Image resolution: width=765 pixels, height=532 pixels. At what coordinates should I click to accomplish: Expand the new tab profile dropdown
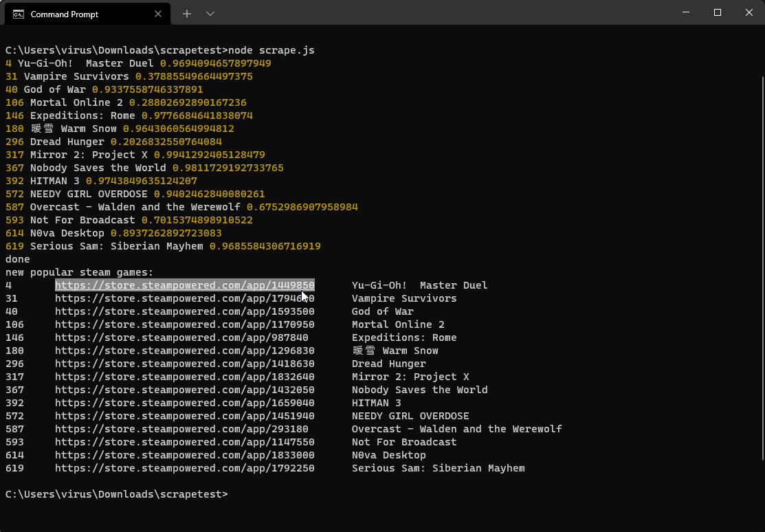(x=210, y=14)
